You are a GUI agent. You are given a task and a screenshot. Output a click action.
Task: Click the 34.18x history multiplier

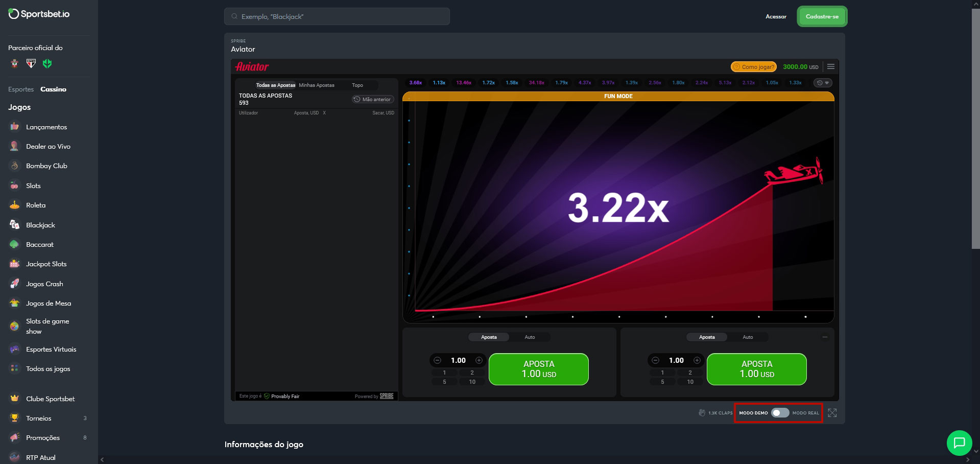[537, 82]
